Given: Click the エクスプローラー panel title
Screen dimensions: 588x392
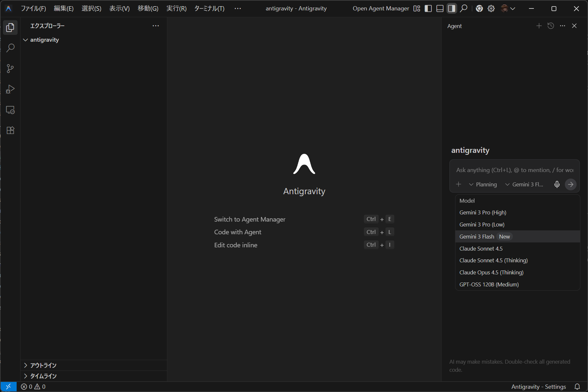Looking at the screenshot, I should click(x=47, y=26).
